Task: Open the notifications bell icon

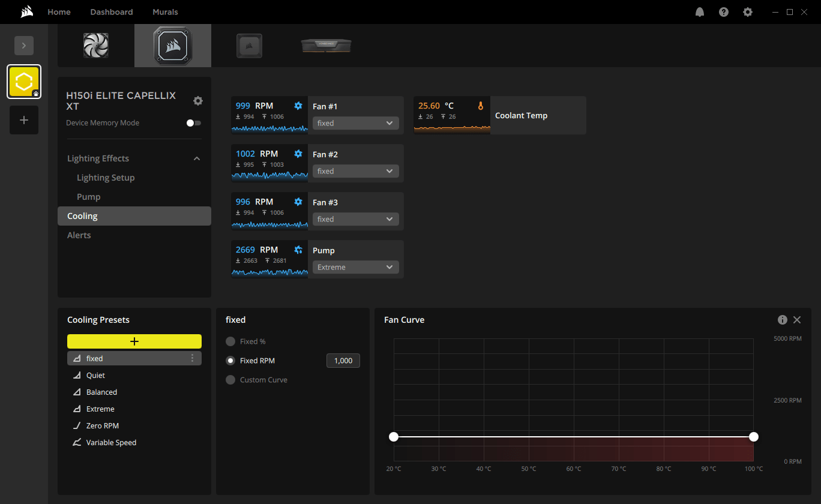Action: coord(700,12)
